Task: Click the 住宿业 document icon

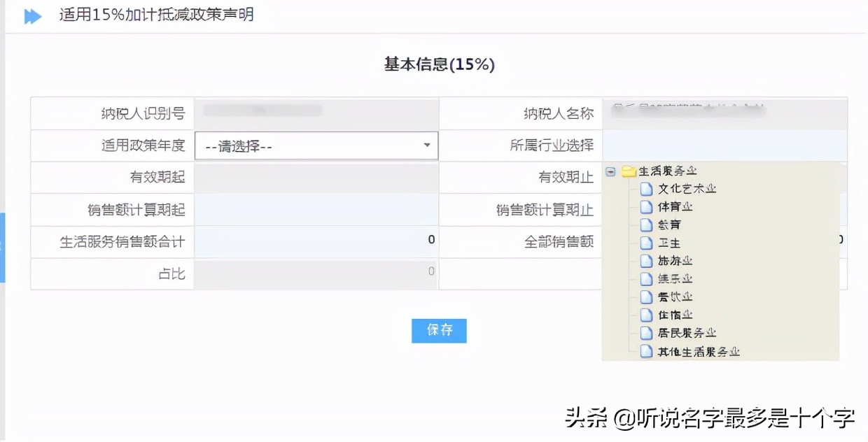Action: (x=645, y=315)
